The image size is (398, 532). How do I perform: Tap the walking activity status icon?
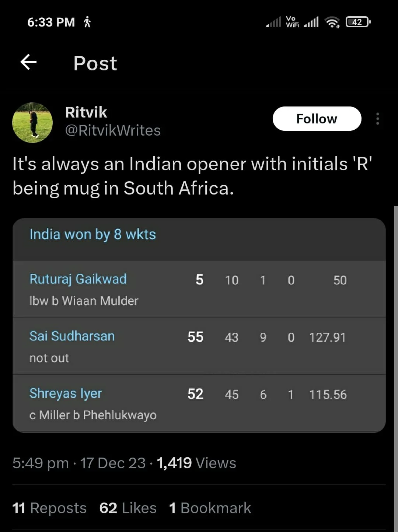[x=87, y=22]
